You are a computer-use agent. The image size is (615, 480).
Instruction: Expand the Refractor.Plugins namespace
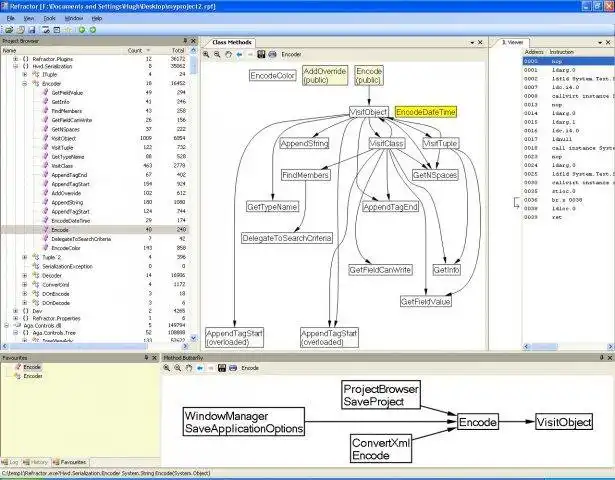pyautogui.click(x=16, y=59)
